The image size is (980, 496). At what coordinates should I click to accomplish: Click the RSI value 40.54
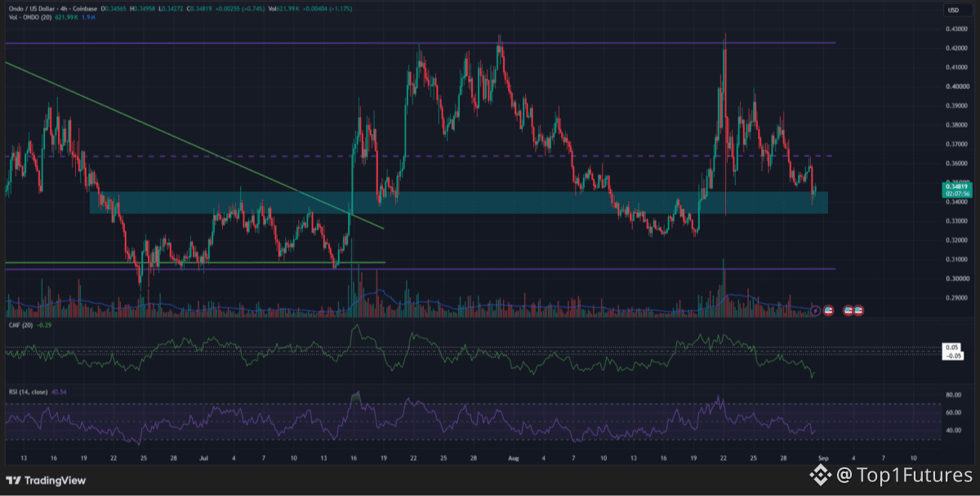[58, 392]
